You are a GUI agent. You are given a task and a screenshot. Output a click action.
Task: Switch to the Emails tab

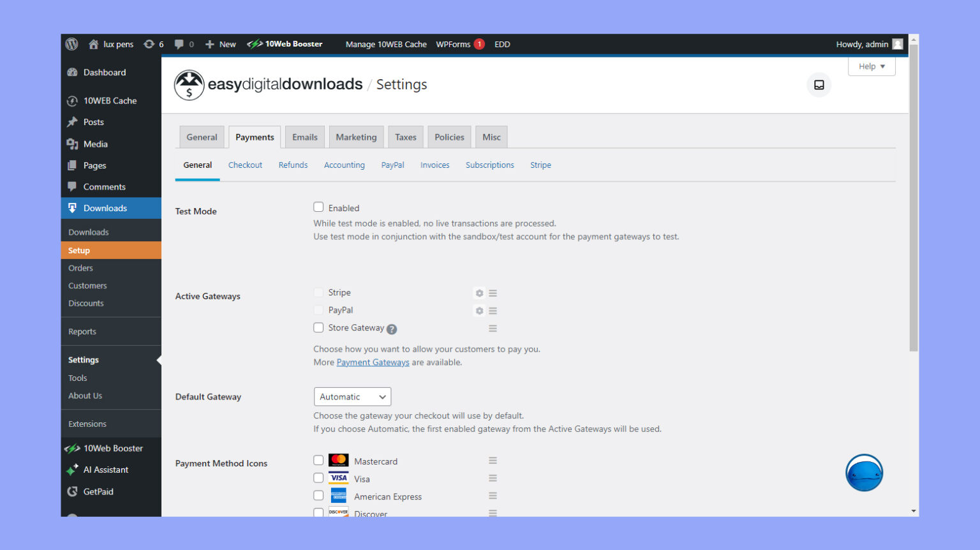pyautogui.click(x=304, y=137)
